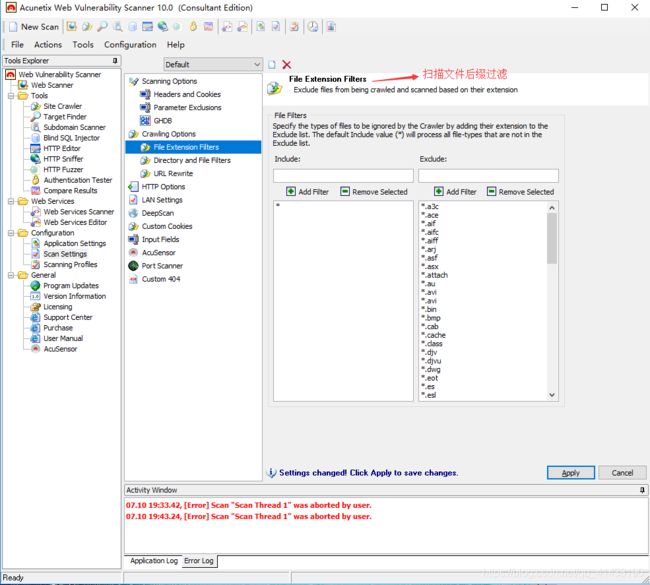The height and width of the screenshot is (585, 650).
Task: Open Web Scanner from the toolbar icon
Action: (71, 27)
